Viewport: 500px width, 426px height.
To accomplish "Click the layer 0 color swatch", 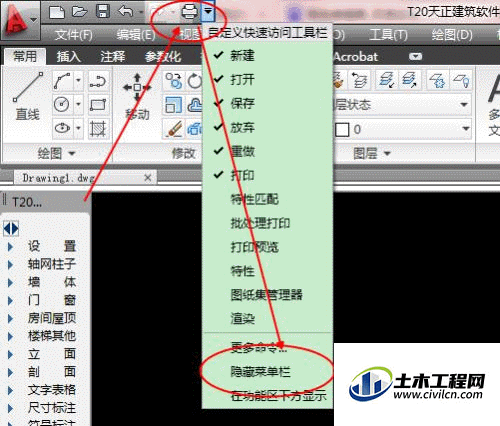I will click(342, 129).
